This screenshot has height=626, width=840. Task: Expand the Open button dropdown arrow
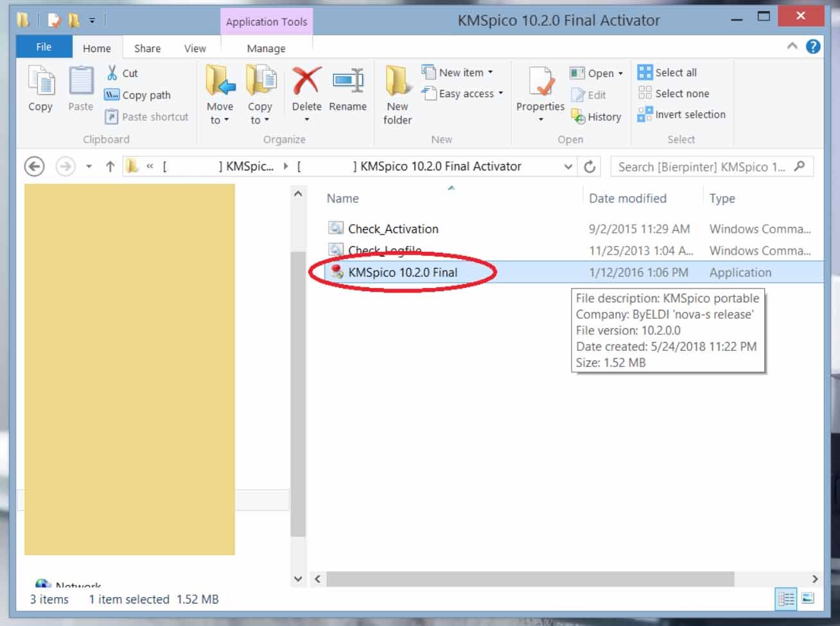(x=620, y=73)
